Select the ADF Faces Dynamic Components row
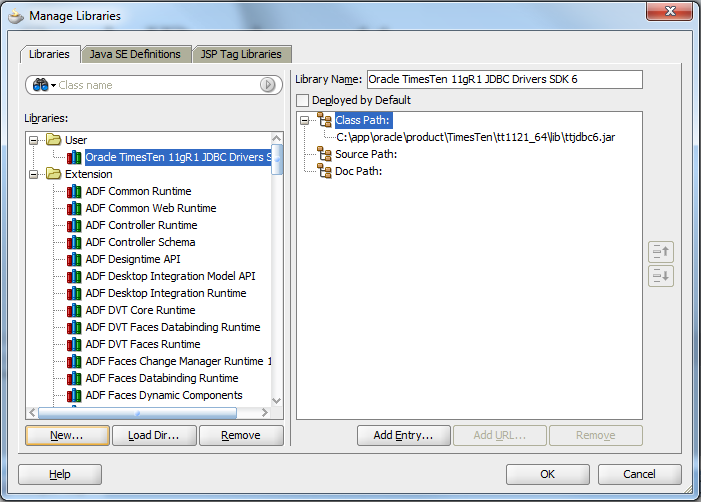 tap(164, 395)
